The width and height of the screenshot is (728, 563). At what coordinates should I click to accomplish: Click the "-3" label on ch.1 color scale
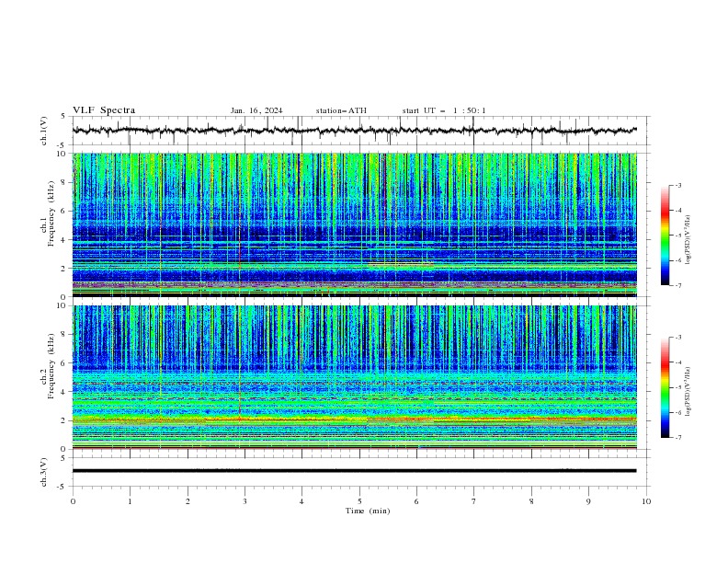[x=678, y=185]
